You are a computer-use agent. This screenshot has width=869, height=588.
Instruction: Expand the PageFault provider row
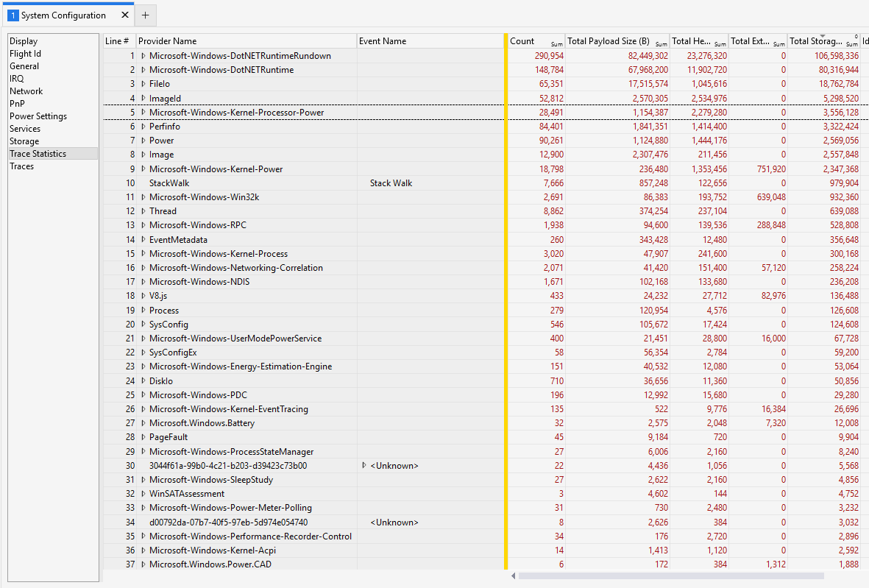click(143, 437)
